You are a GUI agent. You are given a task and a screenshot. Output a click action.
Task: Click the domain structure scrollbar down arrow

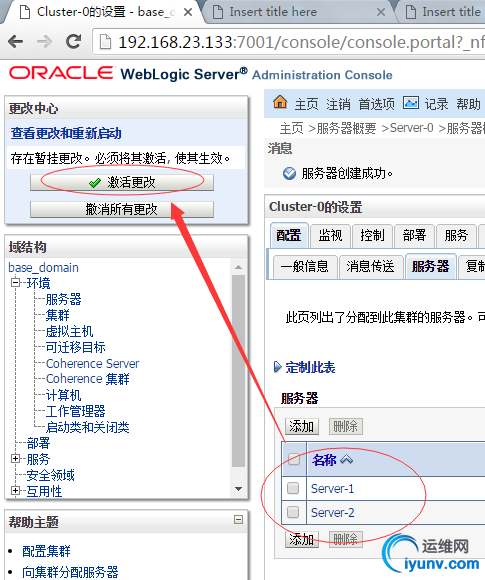[x=239, y=489]
